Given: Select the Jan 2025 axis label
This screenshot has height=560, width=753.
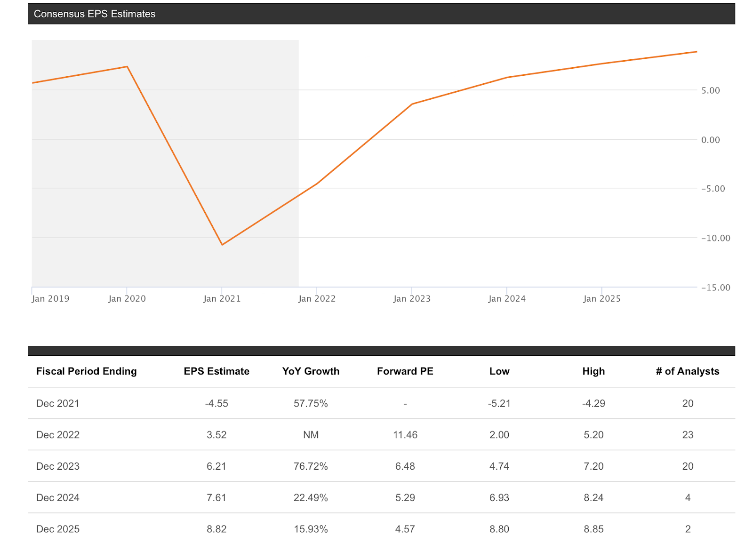Looking at the screenshot, I should pyautogui.click(x=602, y=299).
